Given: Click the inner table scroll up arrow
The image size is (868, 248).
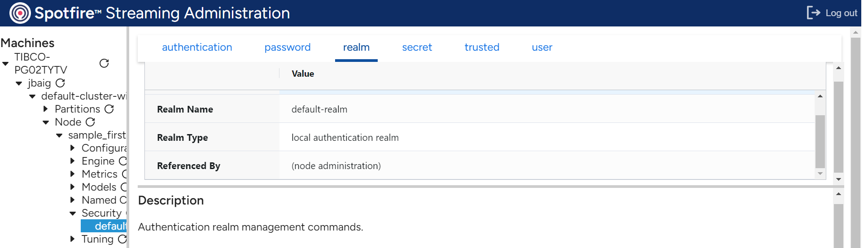Looking at the screenshot, I should (x=820, y=96).
